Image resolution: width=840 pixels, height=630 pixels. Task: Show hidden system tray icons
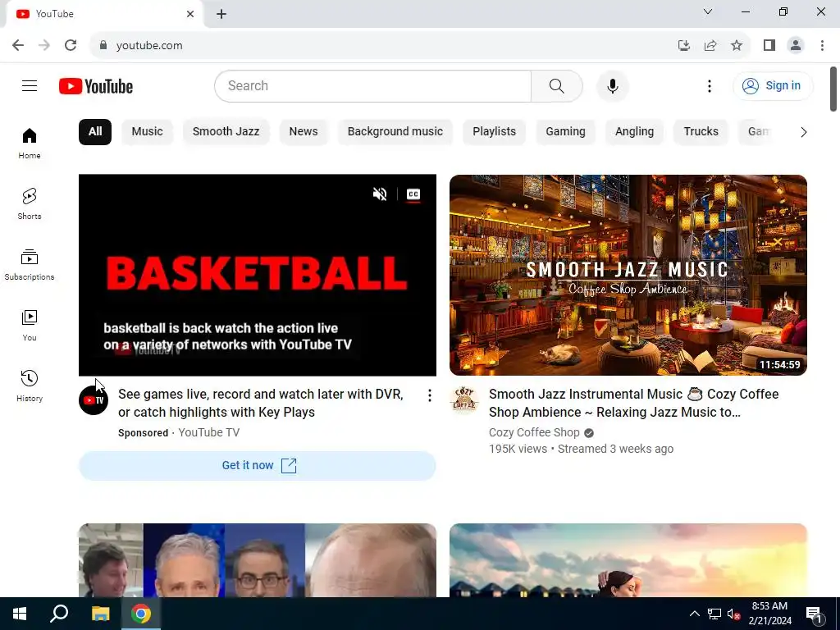[694, 614]
